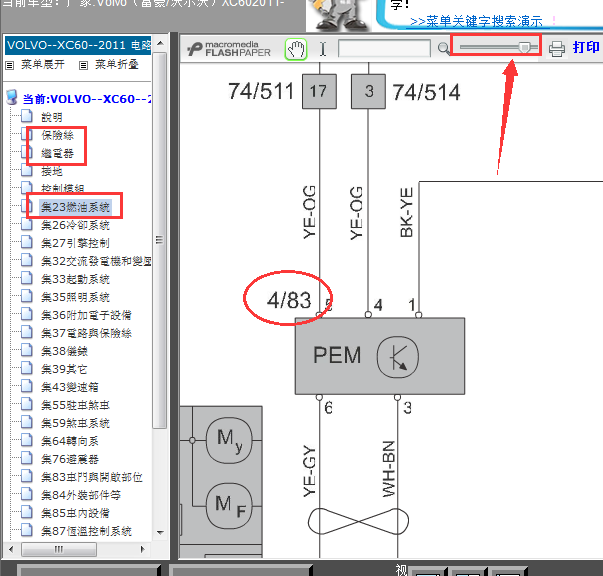603x576 pixels.
Task: Select 集76避震器 in the tree
Action: pyautogui.click(x=70, y=459)
